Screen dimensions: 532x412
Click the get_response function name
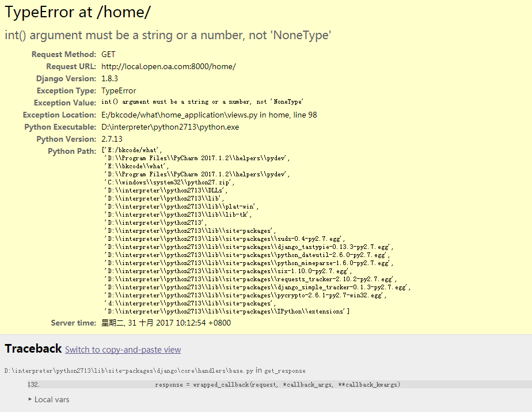[284, 371]
